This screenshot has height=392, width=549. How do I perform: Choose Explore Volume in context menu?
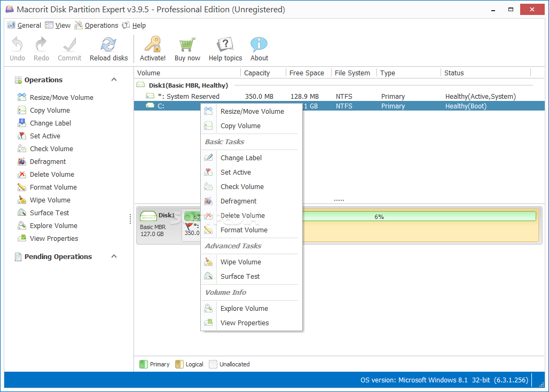pyautogui.click(x=252, y=308)
